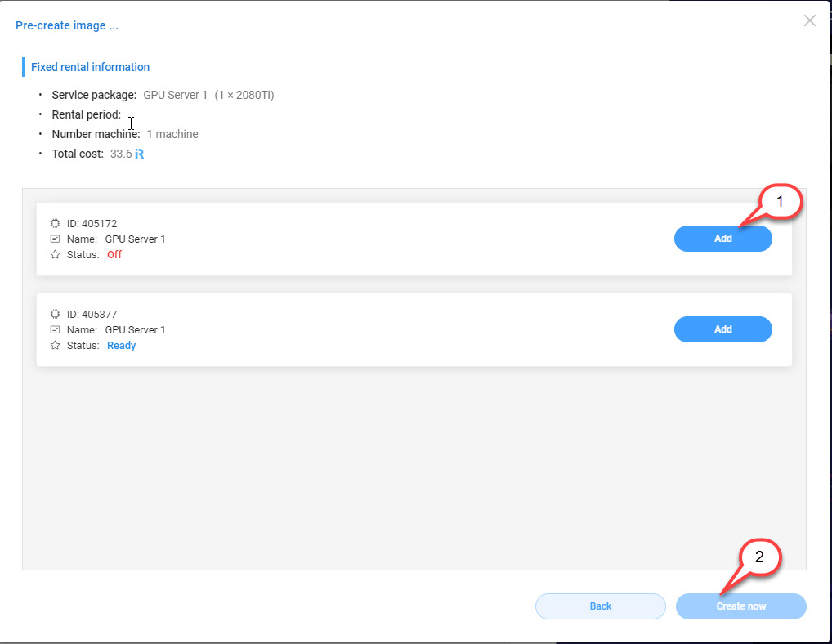832x644 pixels.
Task: Click the star icon beside the Ready status
Action: tap(56, 345)
